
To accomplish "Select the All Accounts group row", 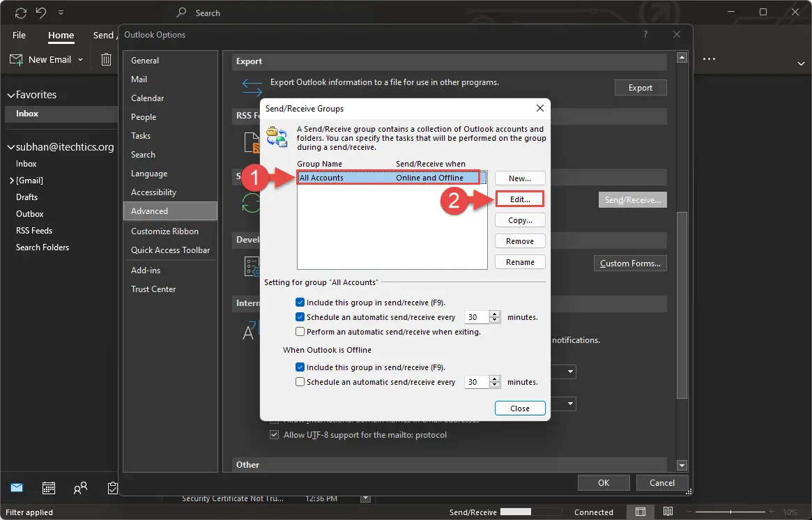I will pos(392,178).
